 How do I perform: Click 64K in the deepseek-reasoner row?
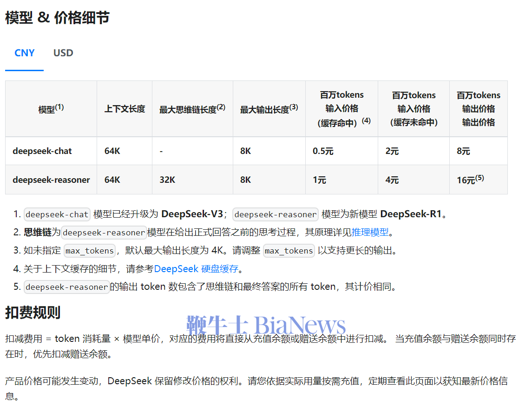125,180
